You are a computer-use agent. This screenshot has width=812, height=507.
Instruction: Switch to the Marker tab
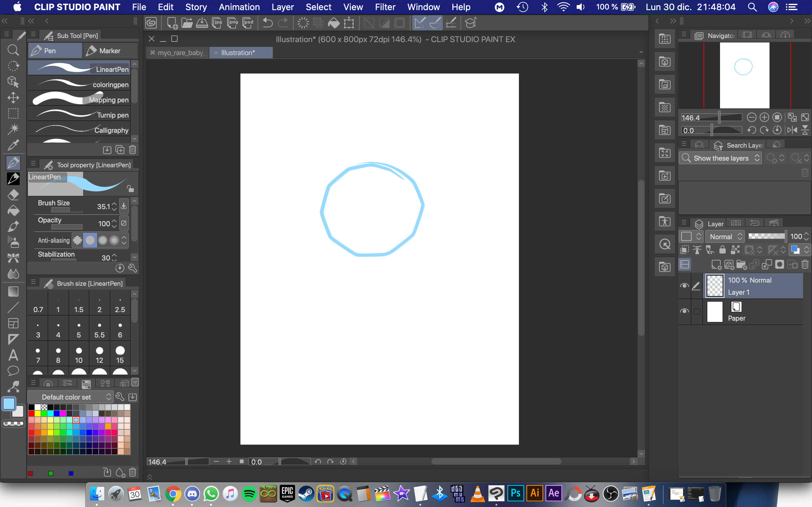109,51
